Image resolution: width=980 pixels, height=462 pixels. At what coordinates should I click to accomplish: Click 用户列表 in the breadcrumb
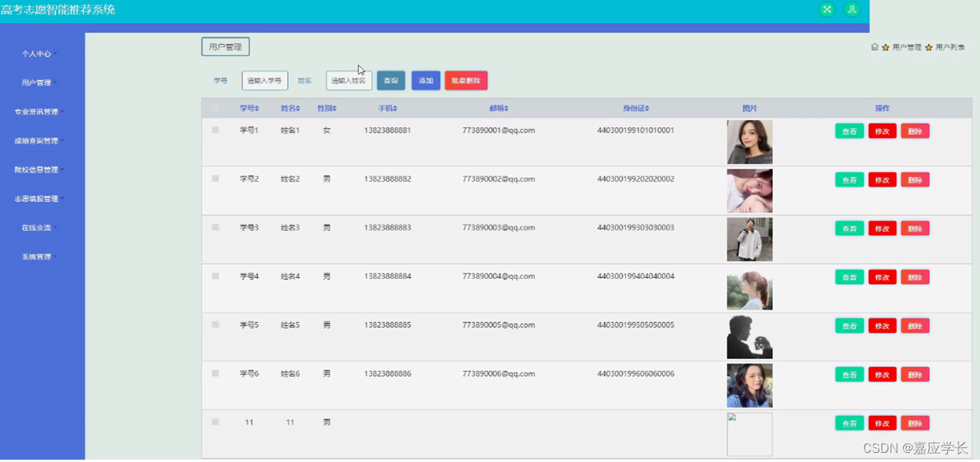click(950, 48)
